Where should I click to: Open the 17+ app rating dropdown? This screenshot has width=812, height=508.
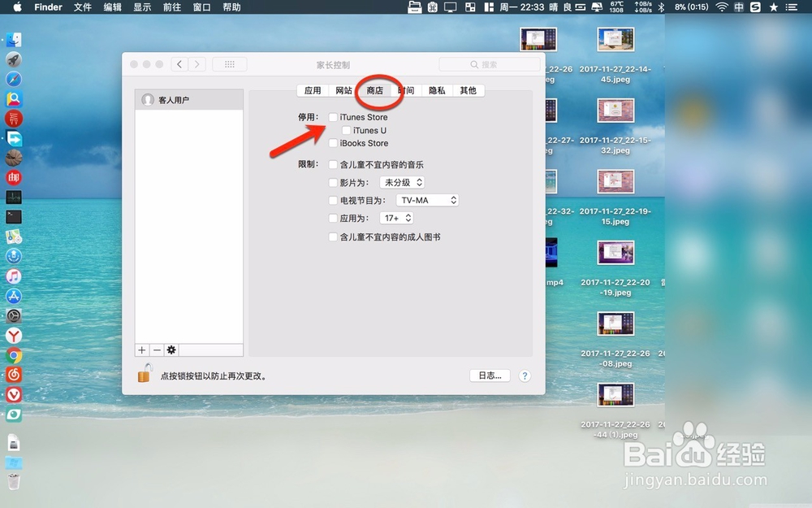pos(397,218)
